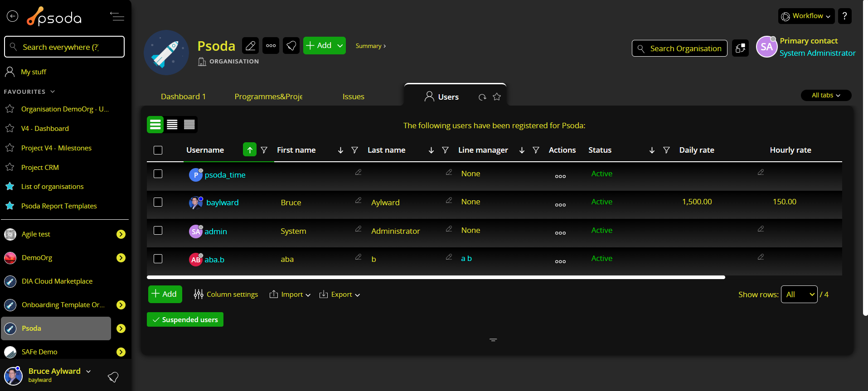Collapse the sidebar with the menu lines icon
The width and height of the screenshot is (868, 391).
click(117, 16)
